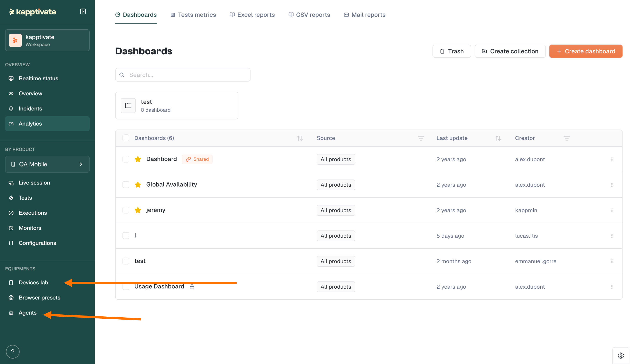Click the Create dashboard button
Image resolution: width=643 pixels, height=364 pixels.
click(x=585, y=51)
